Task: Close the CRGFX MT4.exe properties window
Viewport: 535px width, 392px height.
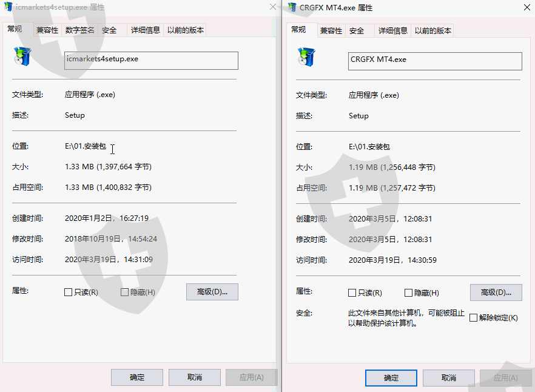Action: [527, 7]
